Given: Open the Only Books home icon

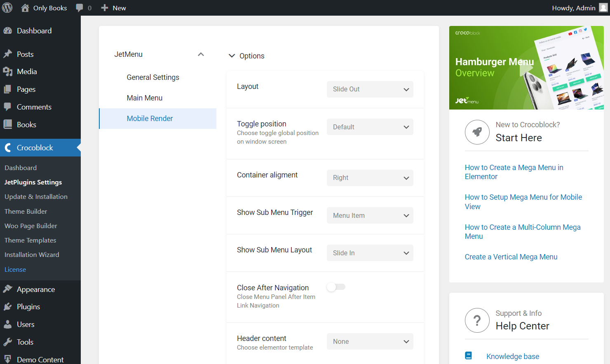Looking at the screenshot, I should pyautogui.click(x=25, y=8).
